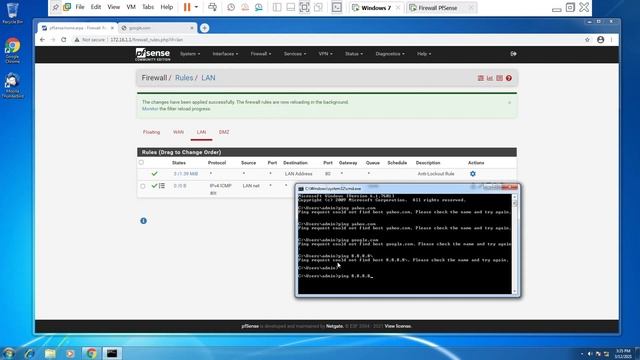The image size is (640, 360).
Task: Open the Google Chrome desktop shortcut
Action: (x=13, y=51)
